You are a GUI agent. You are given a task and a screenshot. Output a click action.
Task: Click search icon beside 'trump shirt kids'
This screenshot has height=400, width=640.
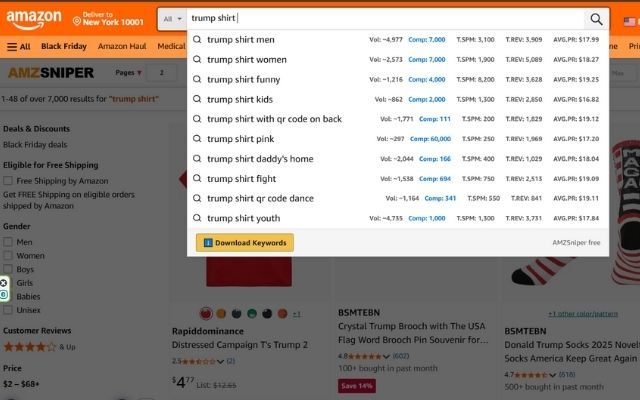(x=197, y=99)
